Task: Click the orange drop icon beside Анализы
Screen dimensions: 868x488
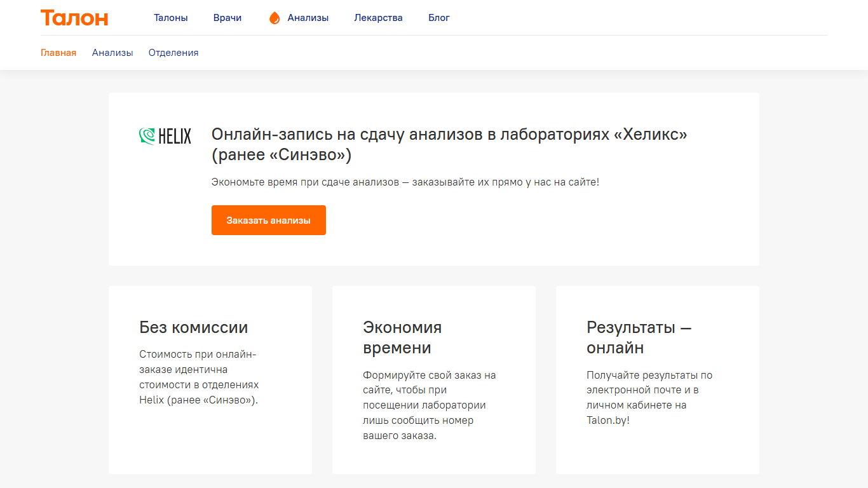Action: pos(275,18)
